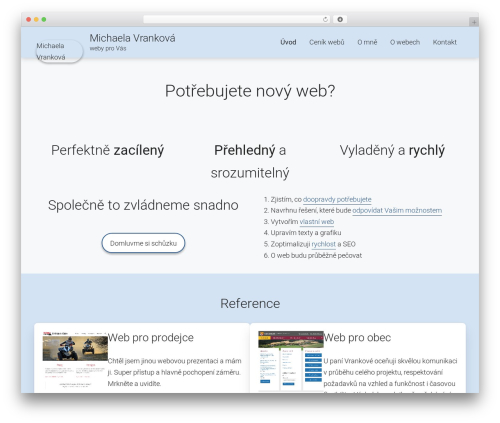Click the Přehledný a srozumitelný heading
Screen dimensions: 500x423
coord(250,161)
